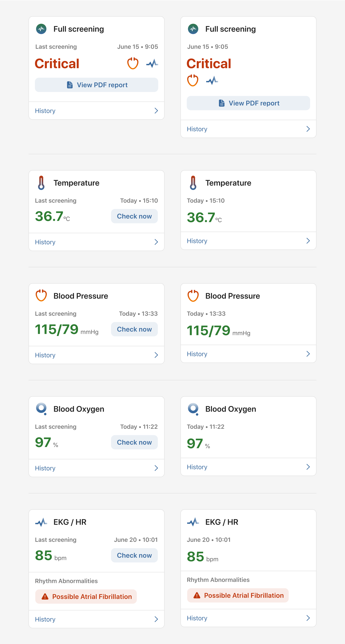The image size is (345, 644).
Task: Click the Today • 13:33 timestamp in the right Blood Pressure card
Action: (x=206, y=314)
